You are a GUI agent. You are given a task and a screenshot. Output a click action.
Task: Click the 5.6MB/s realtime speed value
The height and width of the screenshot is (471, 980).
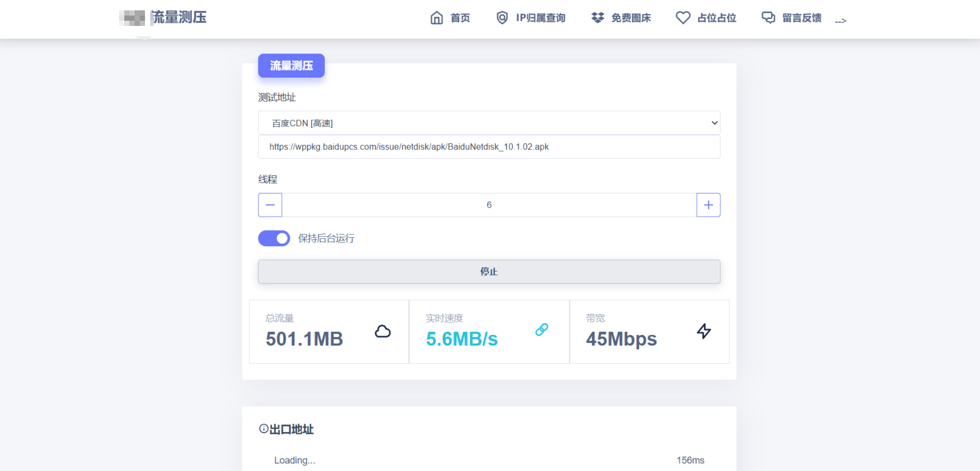click(462, 339)
